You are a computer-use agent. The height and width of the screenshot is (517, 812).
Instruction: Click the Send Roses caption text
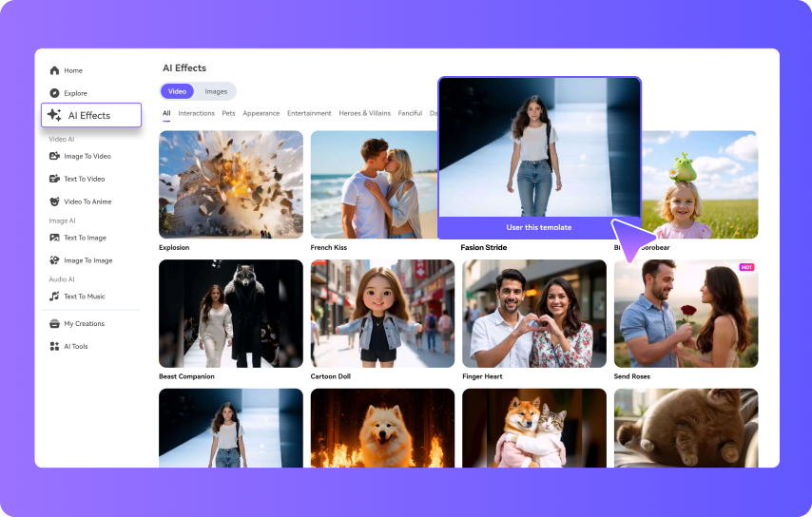[x=631, y=376]
